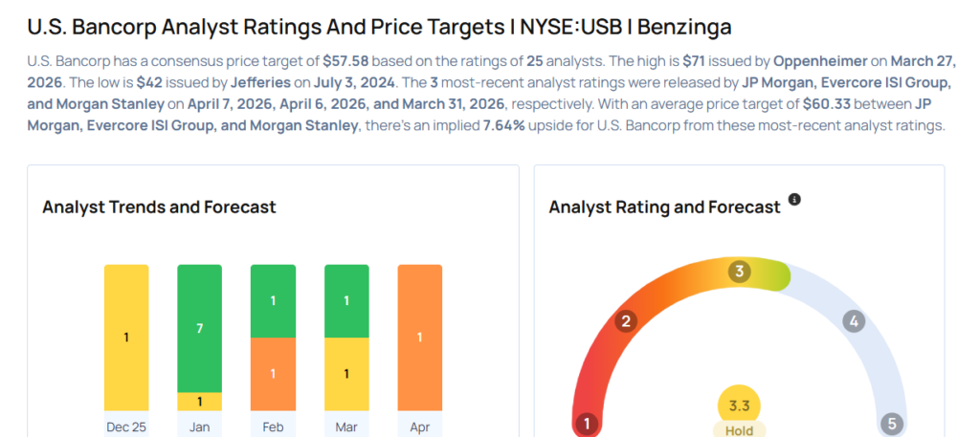Screen dimensions: 980x437
Task: Click the Analyst Trends and Forecast heading
Action: click(x=159, y=207)
